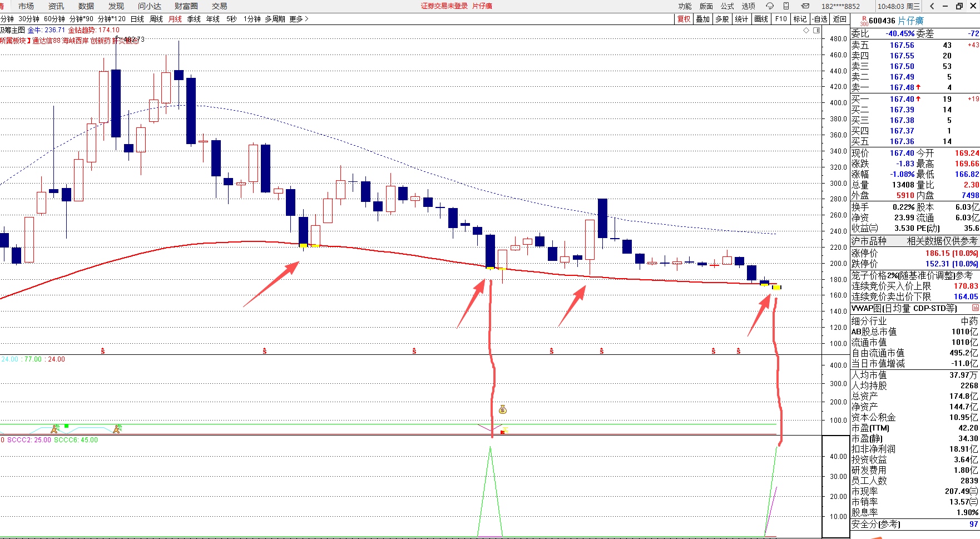Click the mobile phone icon in title bar
The image size is (980, 539).
[x=786, y=6]
